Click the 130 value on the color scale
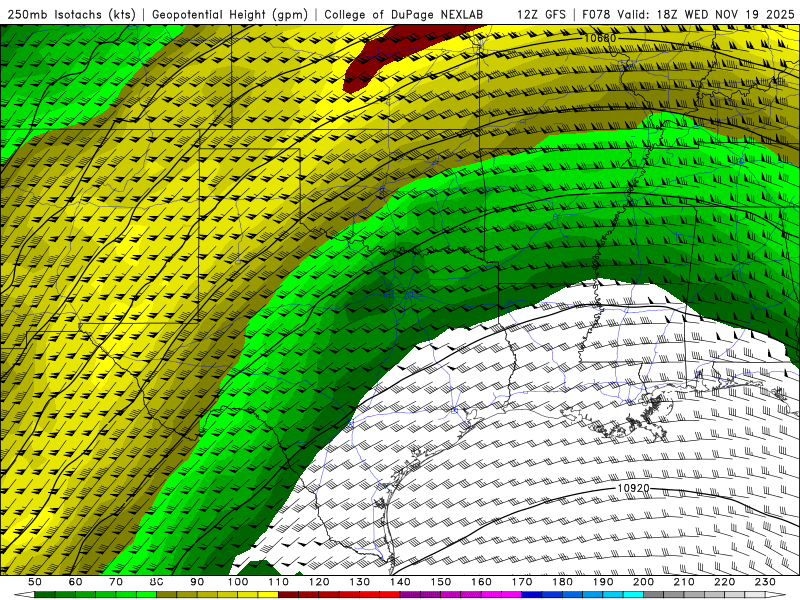The image size is (800, 600). [x=360, y=582]
